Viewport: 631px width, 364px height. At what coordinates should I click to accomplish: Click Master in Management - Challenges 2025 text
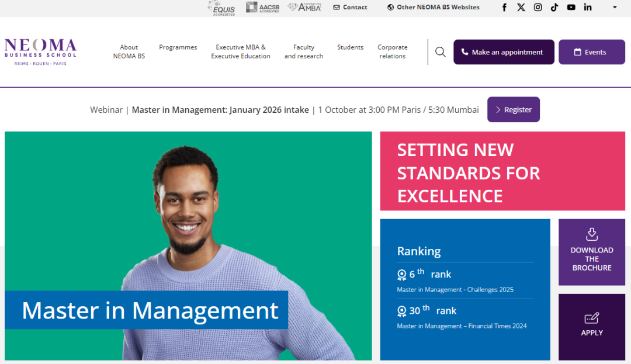coord(455,290)
